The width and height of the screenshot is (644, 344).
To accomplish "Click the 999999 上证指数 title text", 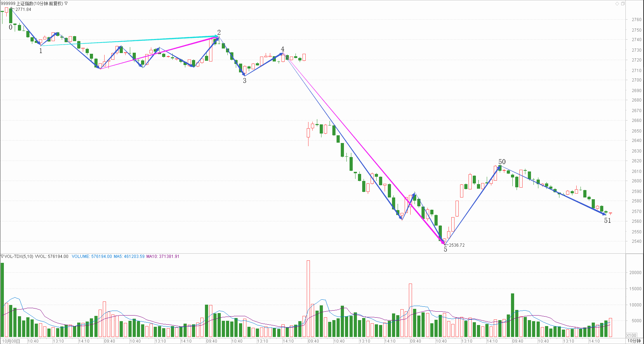I will [x=32, y=4].
